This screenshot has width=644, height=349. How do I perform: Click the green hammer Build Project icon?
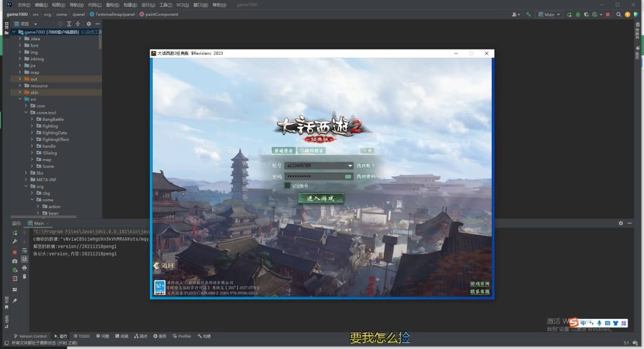click(529, 14)
